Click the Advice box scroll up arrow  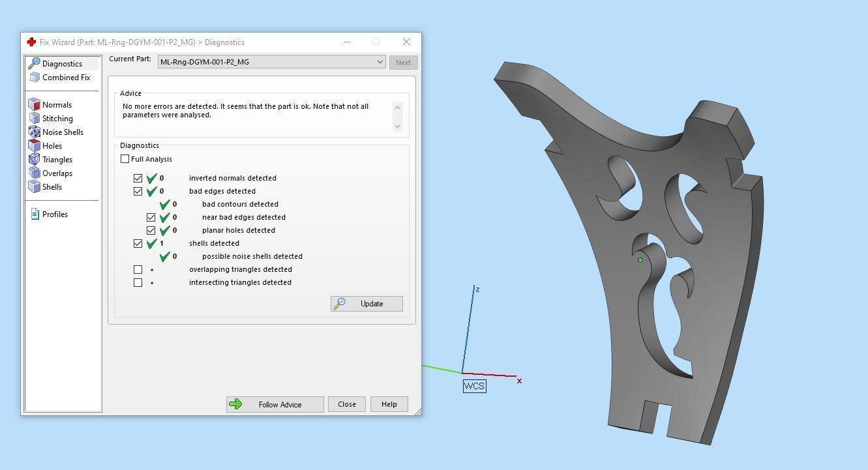click(x=398, y=107)
